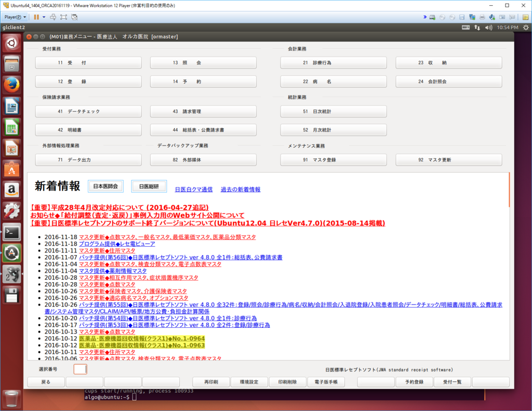Click 再印刷 button
This screenshot has height=411, width=532.
pos(211,382)
